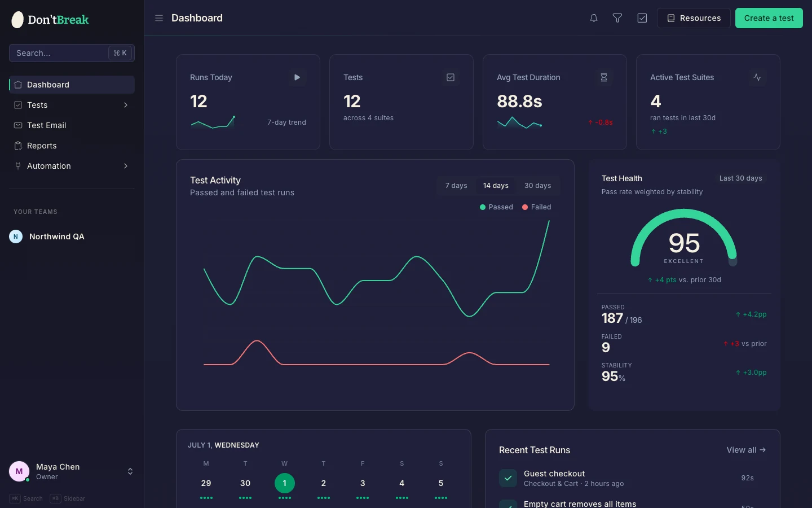Click the View all link
812x508 pixels.
746,450
